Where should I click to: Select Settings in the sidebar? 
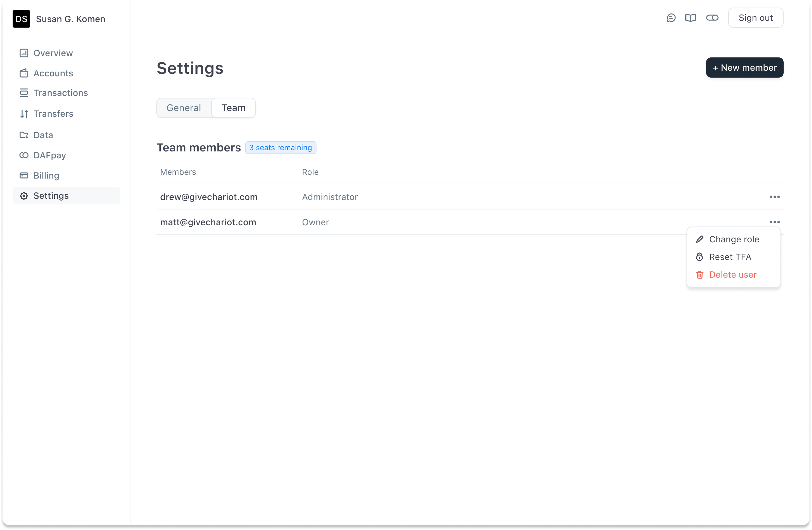point(51,196)
